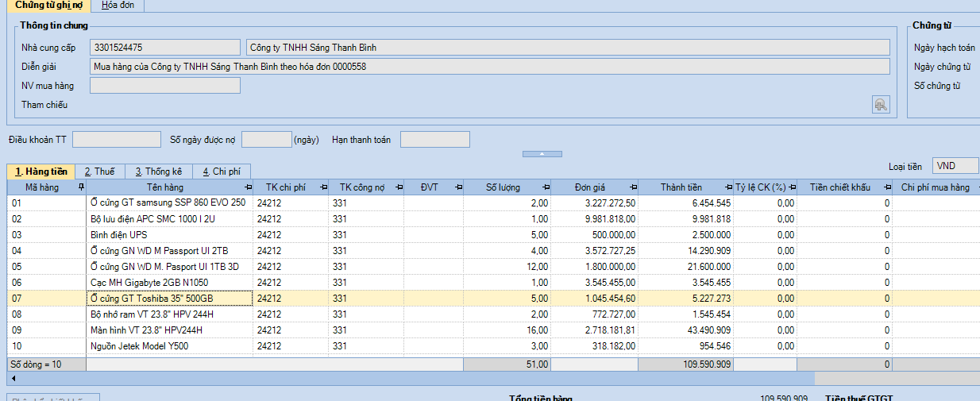The image size is (980, 401).
Task: Click unit price 1.045.454,60
Action: pyautogui.click(x=594, y=299)
